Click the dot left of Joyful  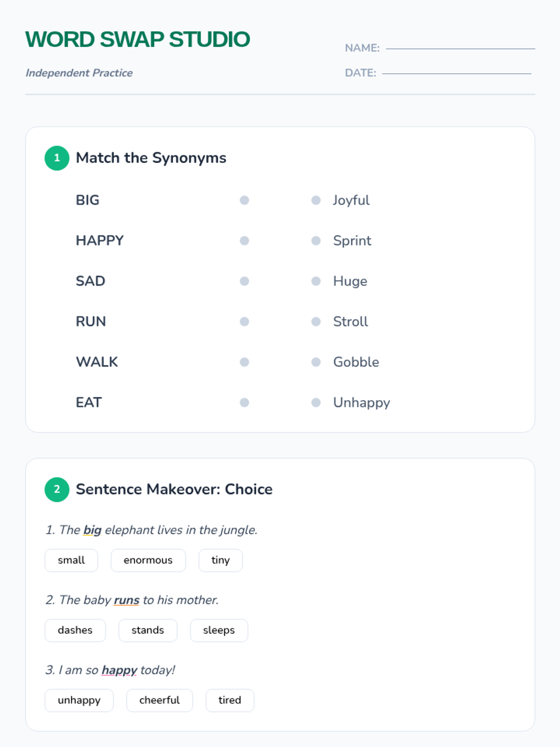316,200
